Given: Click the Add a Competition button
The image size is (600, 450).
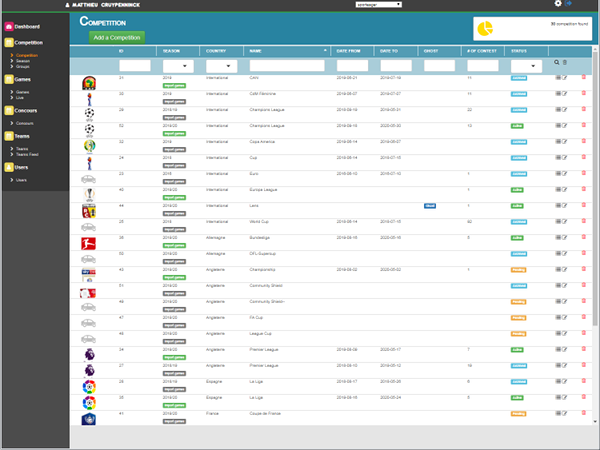Looking at the screenshot, I should tap(116, 37).
